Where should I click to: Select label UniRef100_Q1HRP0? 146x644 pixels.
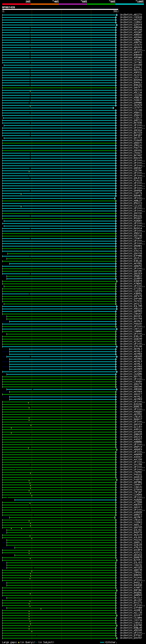click(131, 278)
